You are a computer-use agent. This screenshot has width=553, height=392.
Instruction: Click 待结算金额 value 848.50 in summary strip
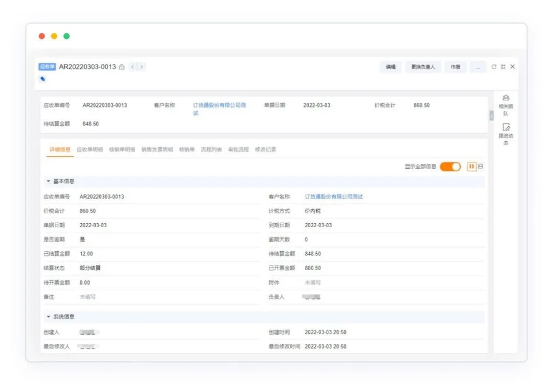pyautogui.click(x=91, y=124)
